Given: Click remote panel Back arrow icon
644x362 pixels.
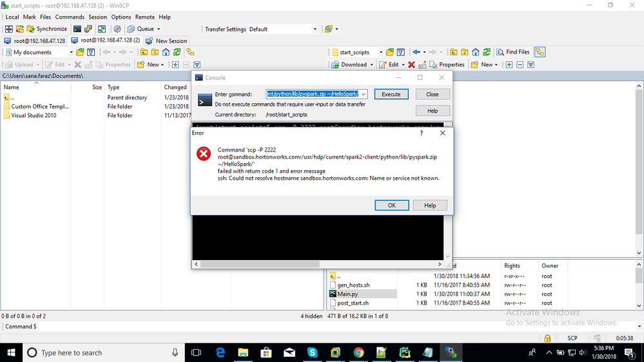Looking at the screenshot, I should [x=416, y=52].
